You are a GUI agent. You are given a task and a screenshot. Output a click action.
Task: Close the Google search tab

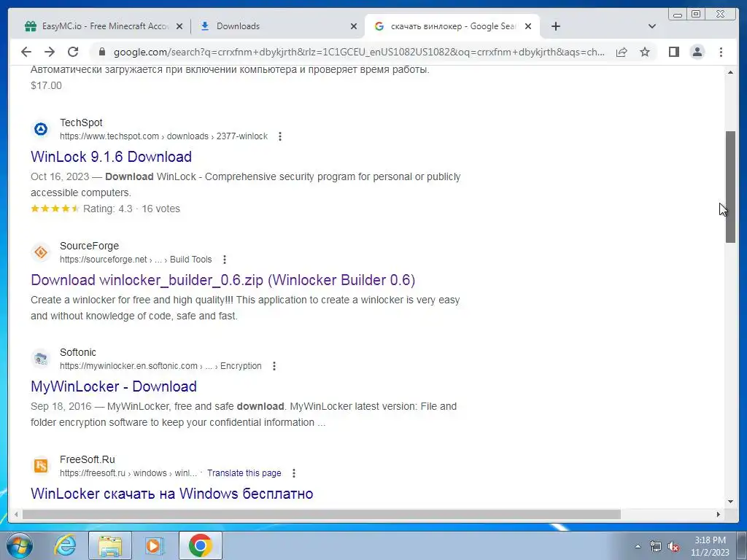pyautogui.click(x=528, y=26)
